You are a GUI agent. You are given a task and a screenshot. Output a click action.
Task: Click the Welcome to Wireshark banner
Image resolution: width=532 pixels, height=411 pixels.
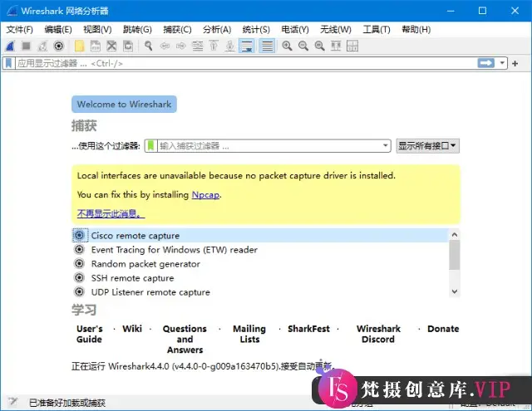coord(124,104)
